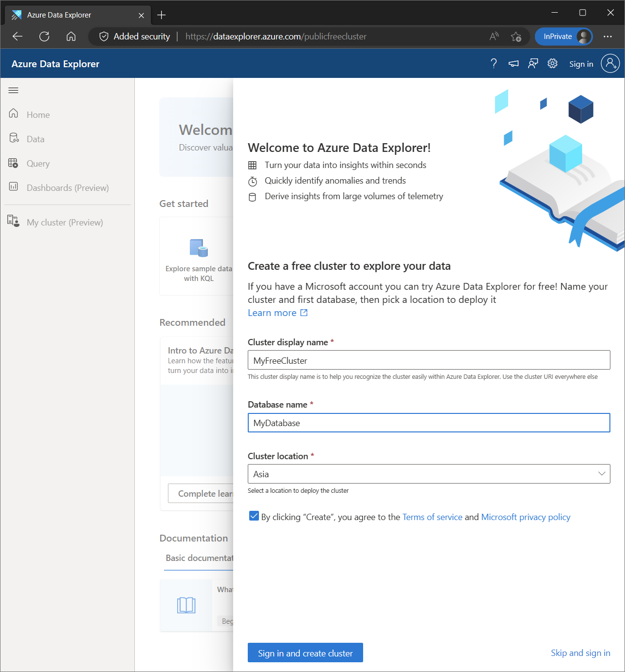Click the InPrivate profile button

[x=564, y=37]
